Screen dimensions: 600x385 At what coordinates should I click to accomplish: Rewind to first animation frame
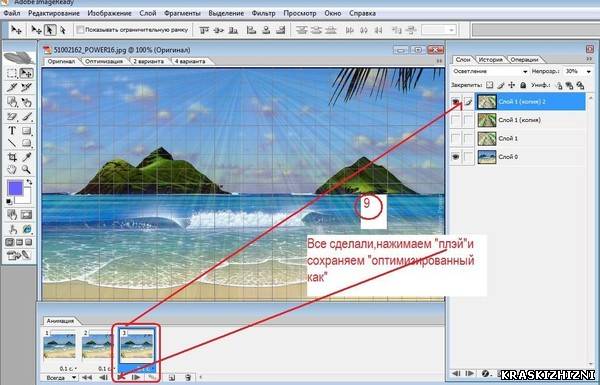click(x=87, y=377)
